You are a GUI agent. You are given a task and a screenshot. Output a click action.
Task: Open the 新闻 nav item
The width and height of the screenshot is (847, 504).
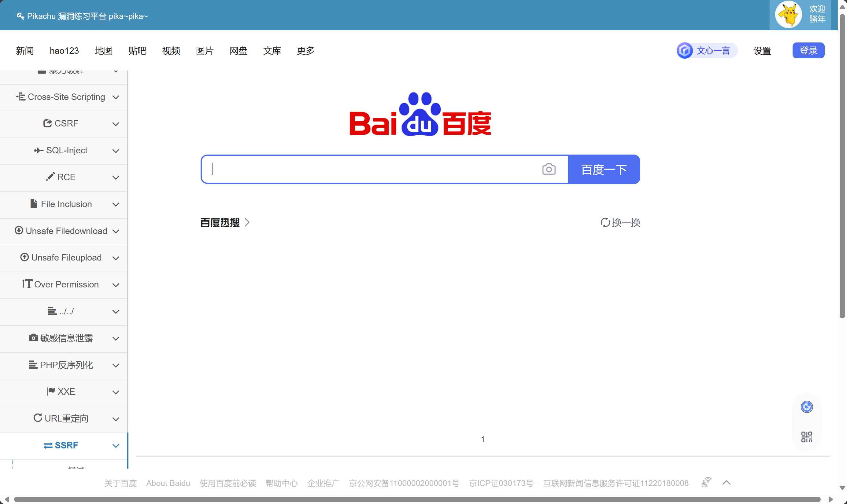coord(25,51)
